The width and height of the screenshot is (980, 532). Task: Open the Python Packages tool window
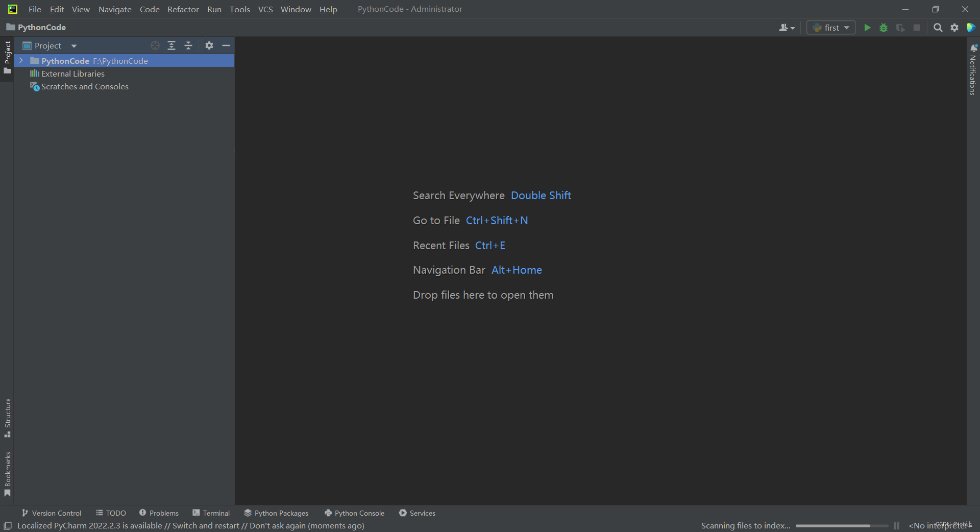pos(276,513)
